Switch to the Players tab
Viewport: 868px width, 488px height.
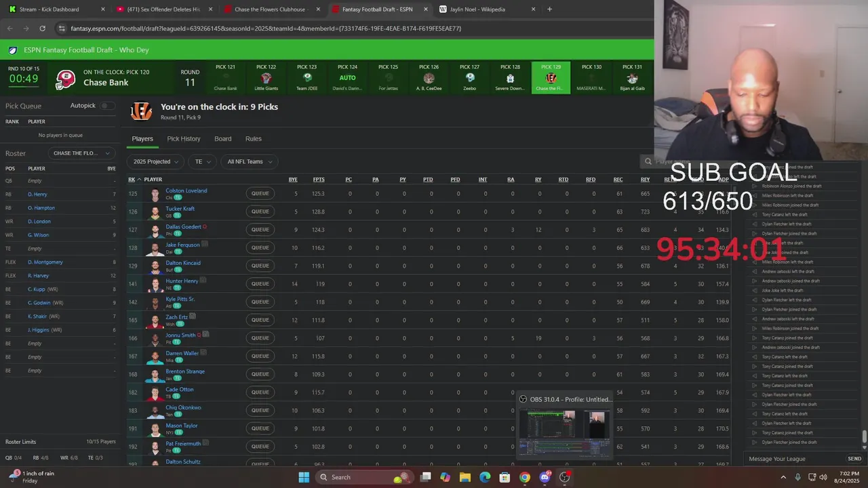142,139
